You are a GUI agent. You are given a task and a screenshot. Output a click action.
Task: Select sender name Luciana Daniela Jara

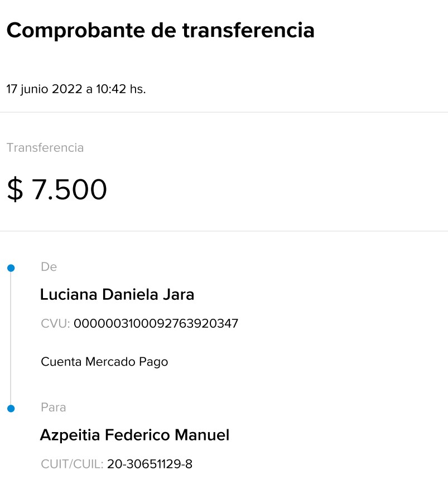click(x=117, y=294)
